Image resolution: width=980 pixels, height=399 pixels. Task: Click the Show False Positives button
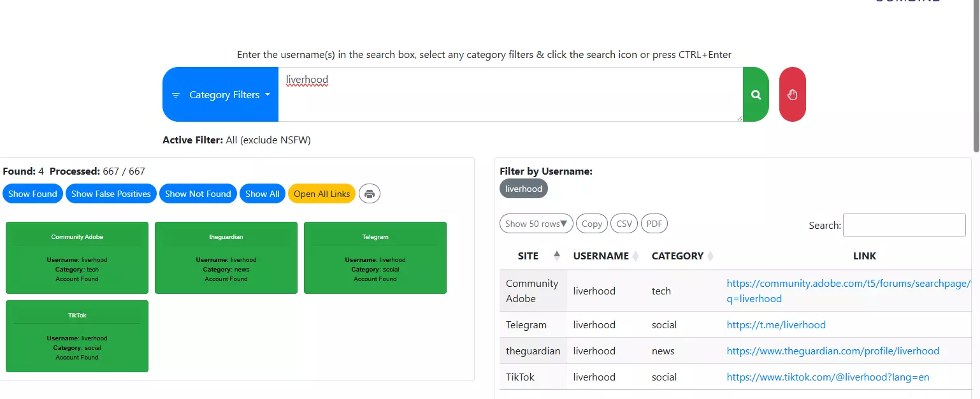tap(111, 194)
